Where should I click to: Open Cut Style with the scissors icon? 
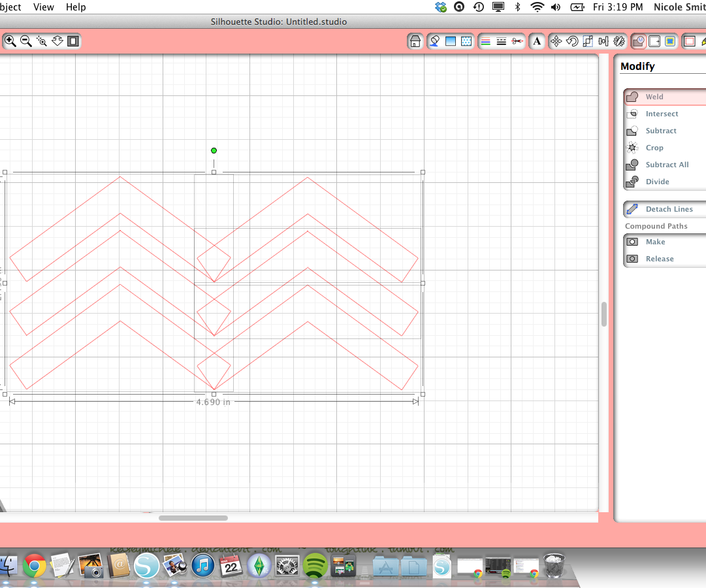pyautogui.click(x=517, y=41)
